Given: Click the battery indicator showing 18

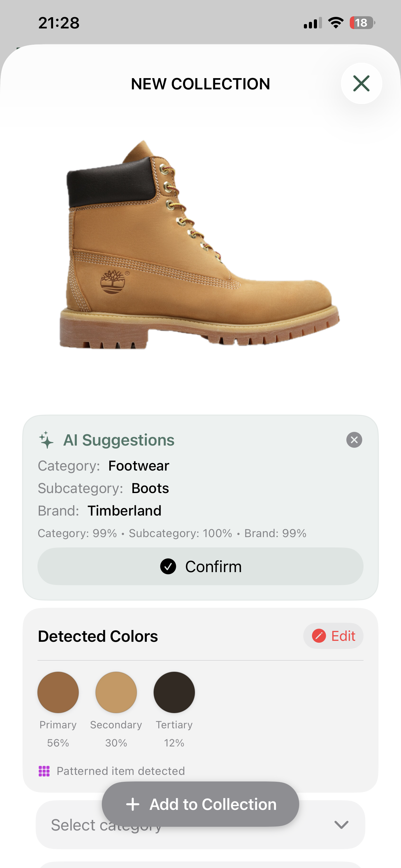Looking at the screenshot, I should (361, 22).
